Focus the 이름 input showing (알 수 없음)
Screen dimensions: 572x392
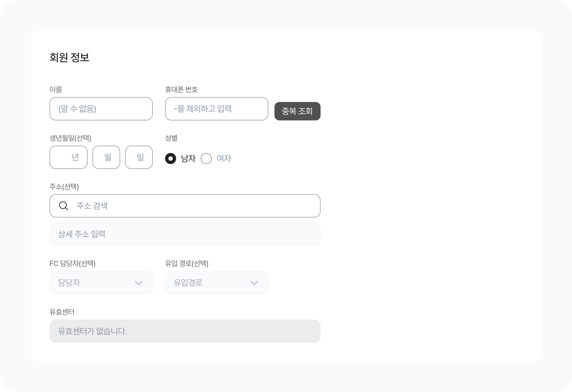click(101, 109)
